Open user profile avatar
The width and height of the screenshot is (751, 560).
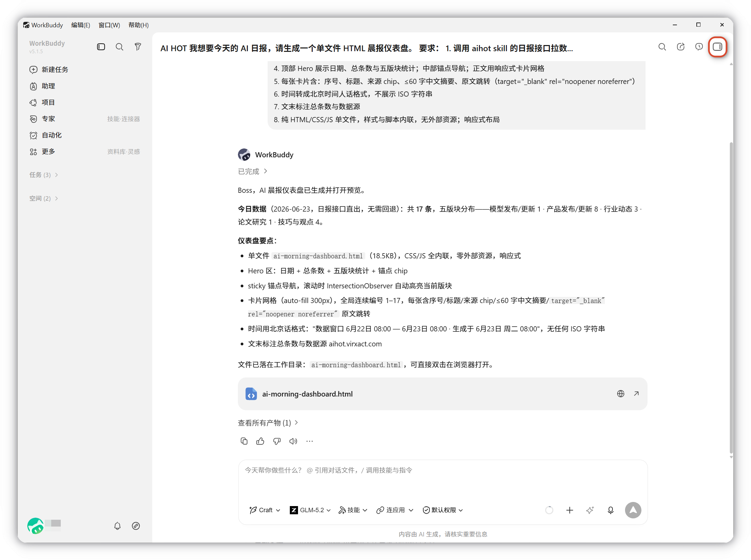tap(36, 526)
